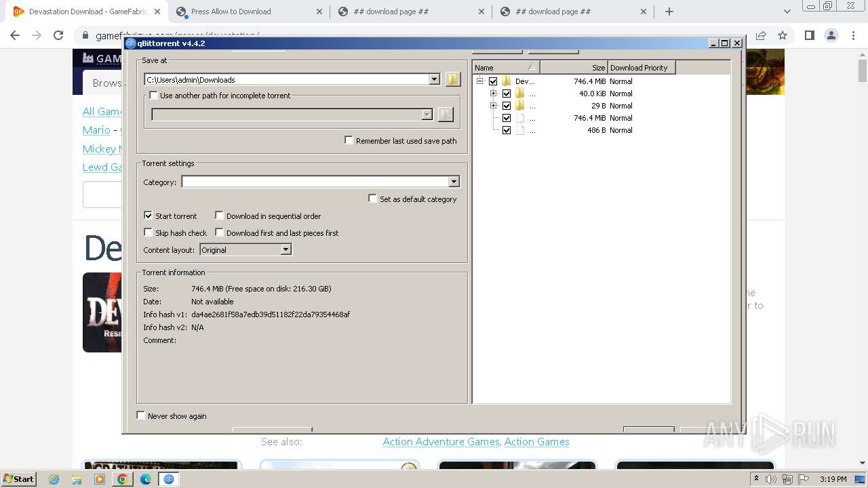The width and height of the screenshot is (868, 488).
Task: Sort file list by Name column
Action: [506, 67]
